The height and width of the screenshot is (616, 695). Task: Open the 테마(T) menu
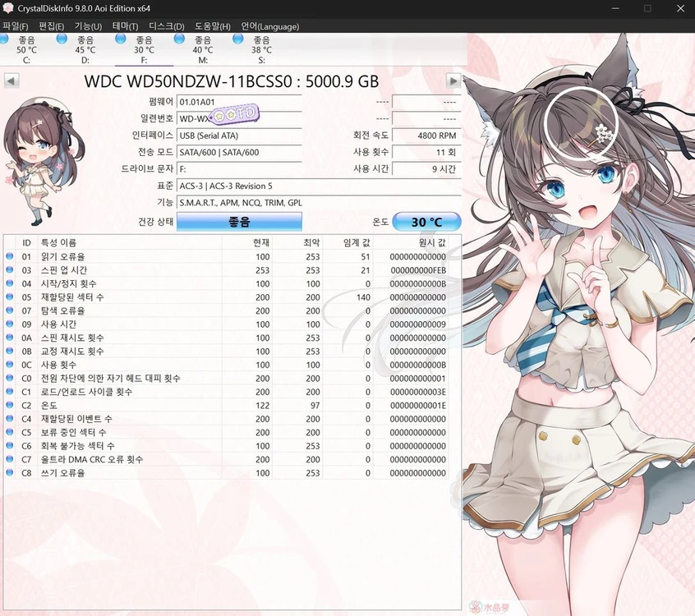[126, 26]
